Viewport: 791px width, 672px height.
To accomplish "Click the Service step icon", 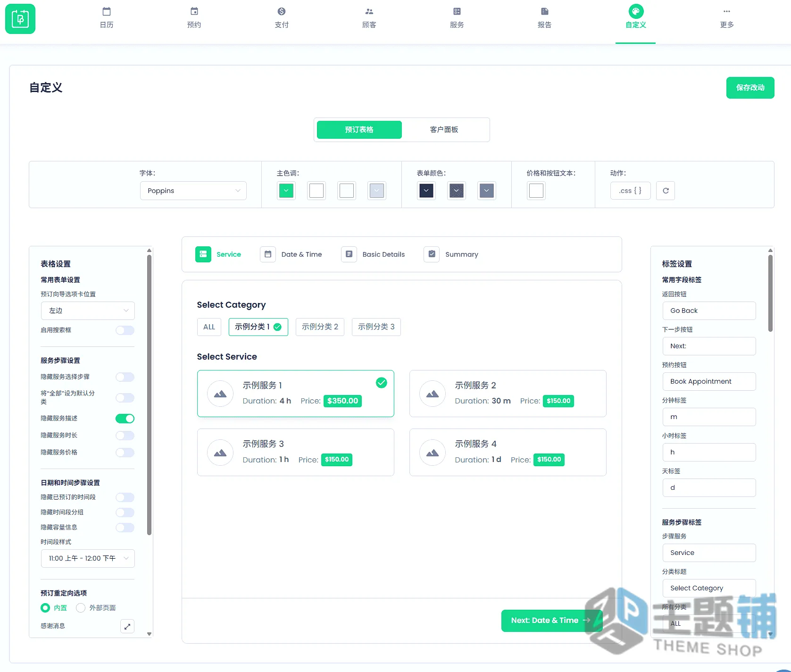I will 203,254.
